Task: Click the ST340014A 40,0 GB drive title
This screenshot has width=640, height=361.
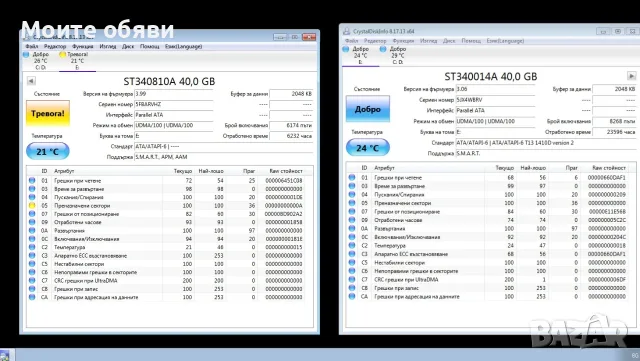Action: (491, 76)
